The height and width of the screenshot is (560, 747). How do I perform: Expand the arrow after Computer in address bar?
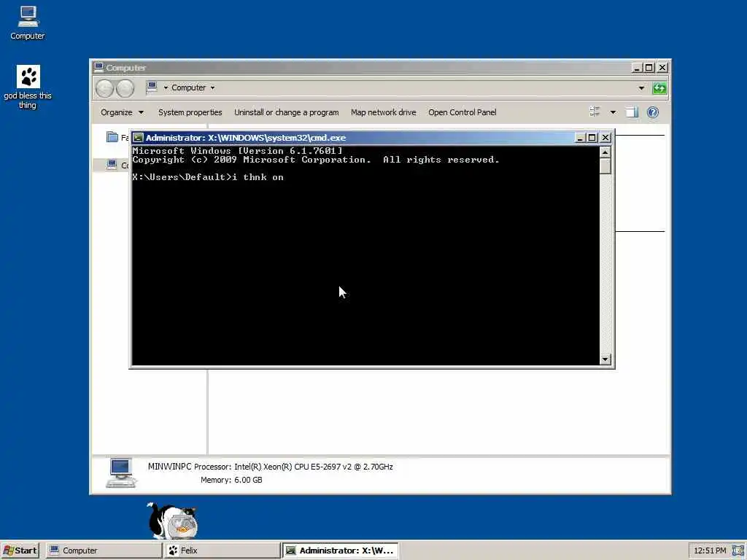pos(212,87)
